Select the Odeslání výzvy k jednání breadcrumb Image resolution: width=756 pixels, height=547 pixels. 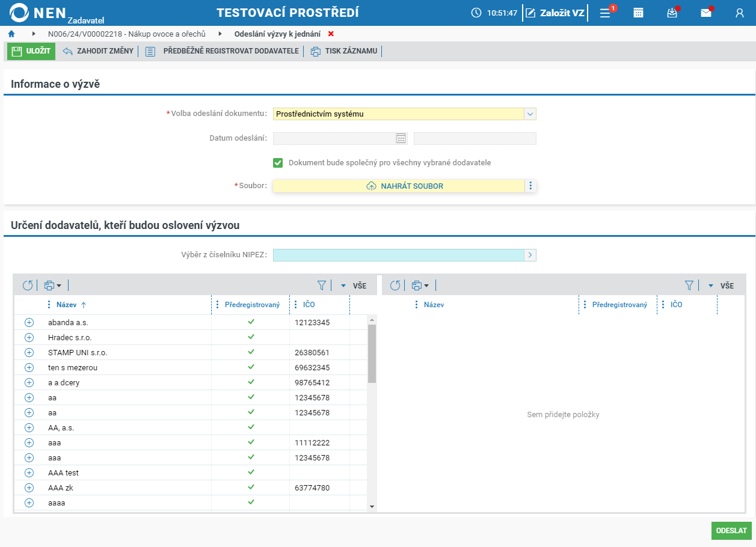pyautogui.click(x=277, y=34)
